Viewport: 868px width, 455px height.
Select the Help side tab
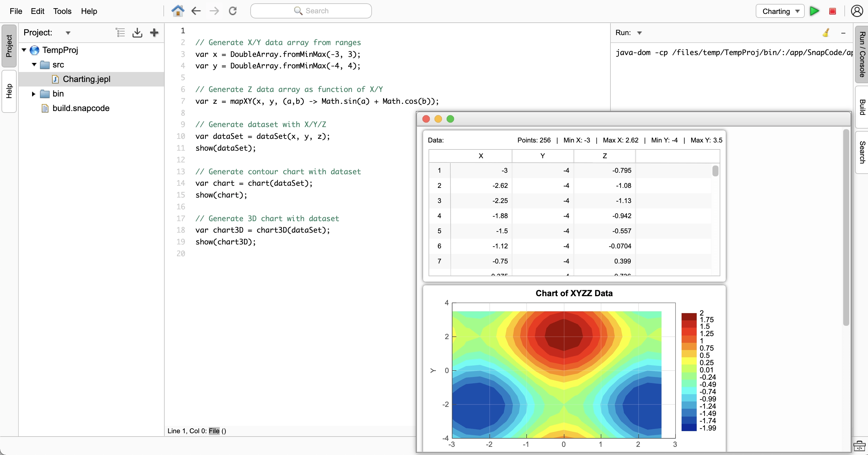[9, 91]
